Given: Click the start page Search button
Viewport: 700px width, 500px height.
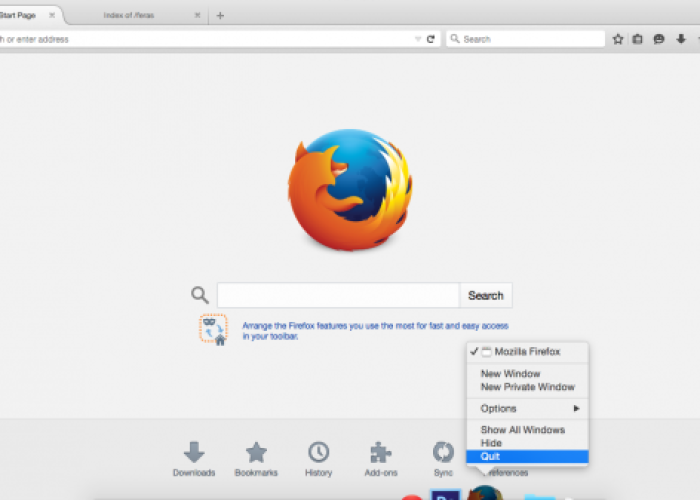Looking at the screenshot, I should click(x=486, y=295).
